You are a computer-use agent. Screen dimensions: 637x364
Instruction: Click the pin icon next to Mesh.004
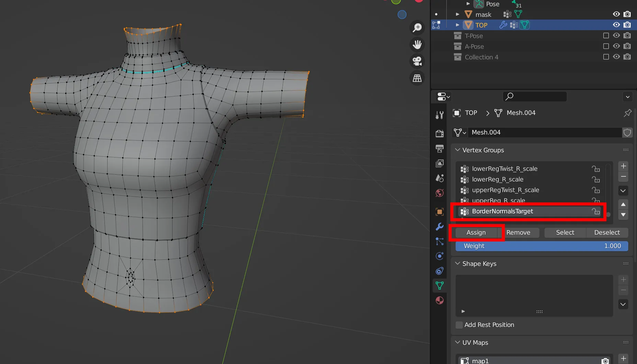pos(627,113)
